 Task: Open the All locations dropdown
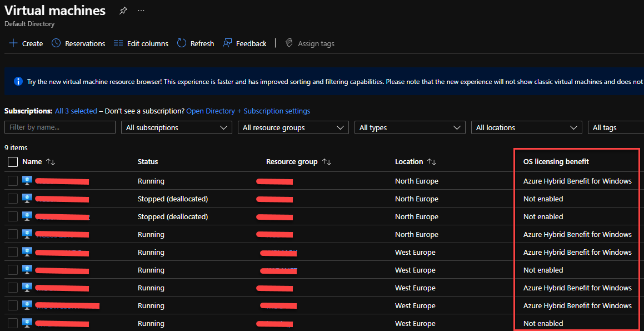pyautogui.click(x=526, y=127)
